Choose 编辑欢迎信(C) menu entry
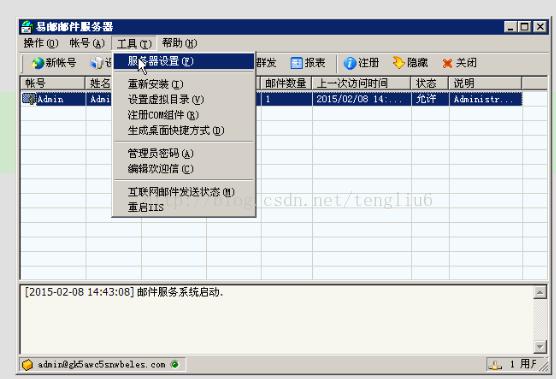This screenshot has height=379, width=556. (184, 169)
